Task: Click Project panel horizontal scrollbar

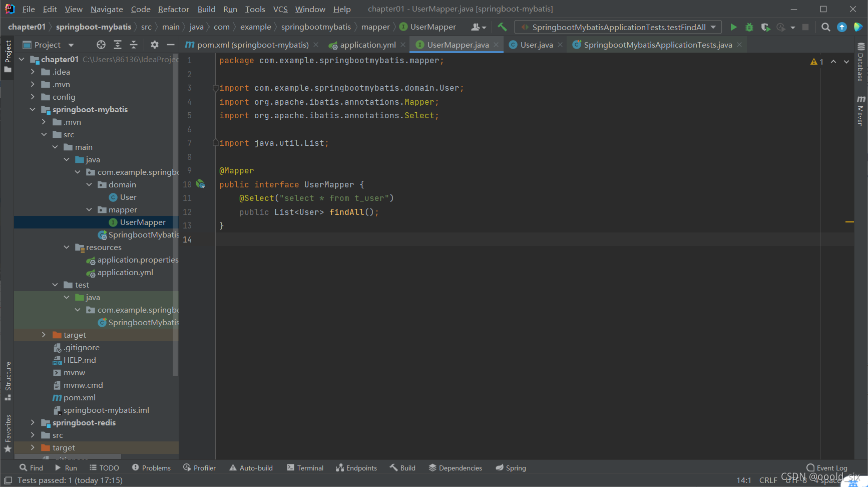Action: pos(68,457)
